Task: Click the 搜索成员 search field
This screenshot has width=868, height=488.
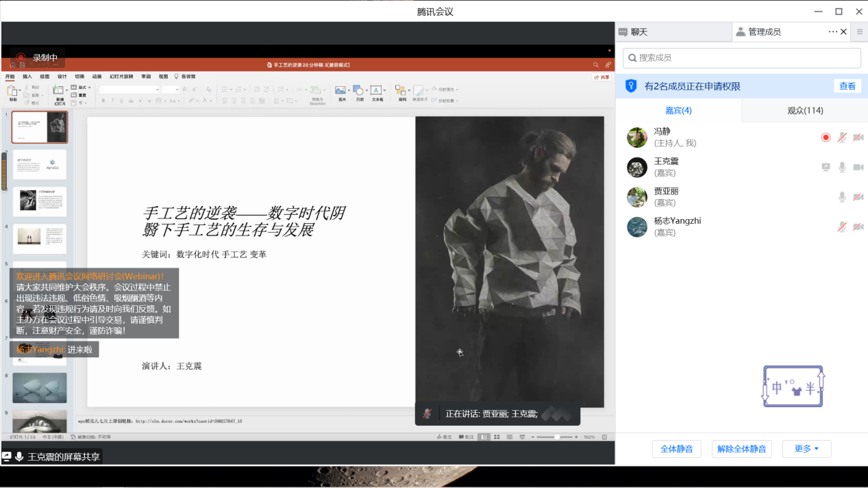Action: 741,58
